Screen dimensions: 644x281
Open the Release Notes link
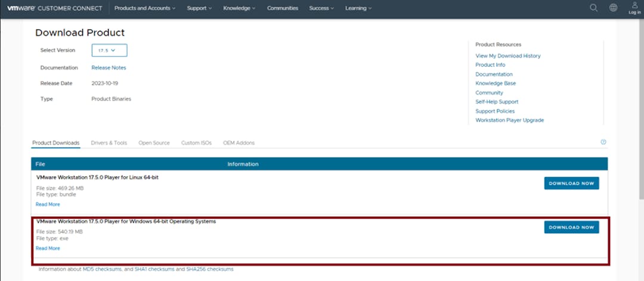coord(109,68)
